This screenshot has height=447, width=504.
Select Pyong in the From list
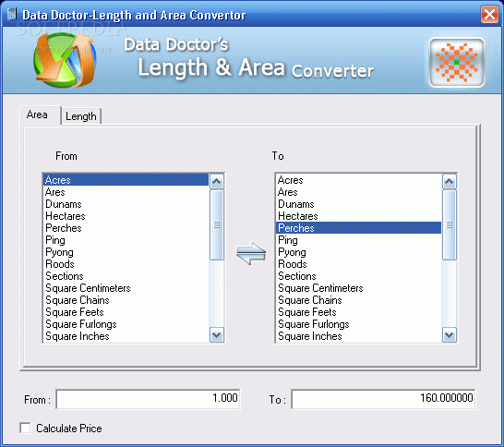126,252
